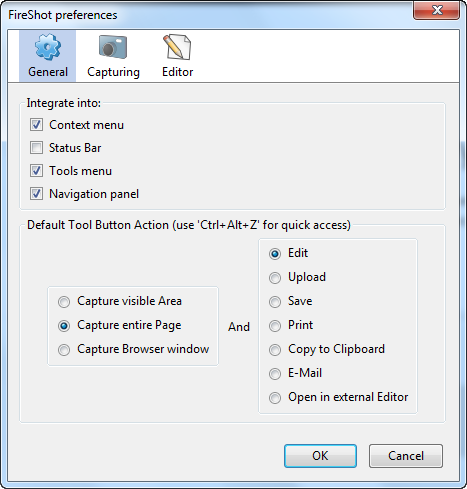Open the General gear icon tab
467x489 pixels.
(48, 56)
